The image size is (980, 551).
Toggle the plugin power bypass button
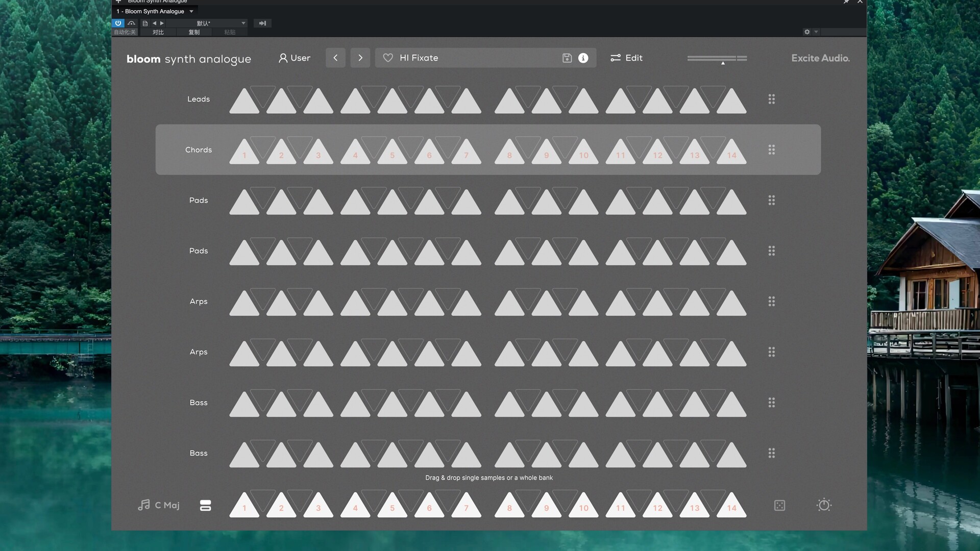[x=118, y=23]
